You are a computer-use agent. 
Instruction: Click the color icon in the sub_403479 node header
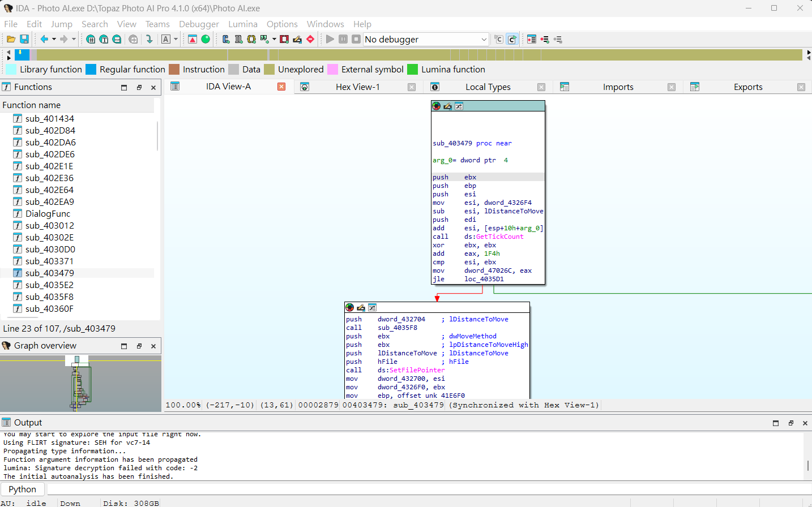[436, 106]
